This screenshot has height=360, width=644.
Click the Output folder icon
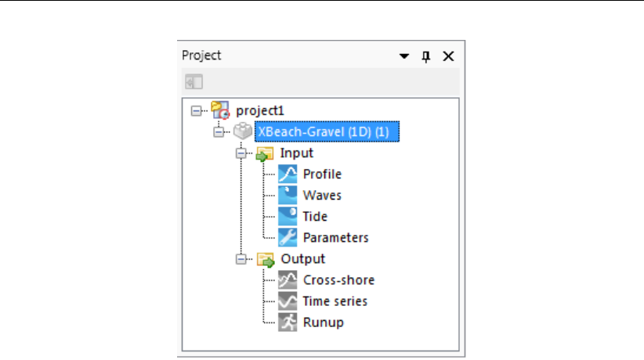pos(266,259)
